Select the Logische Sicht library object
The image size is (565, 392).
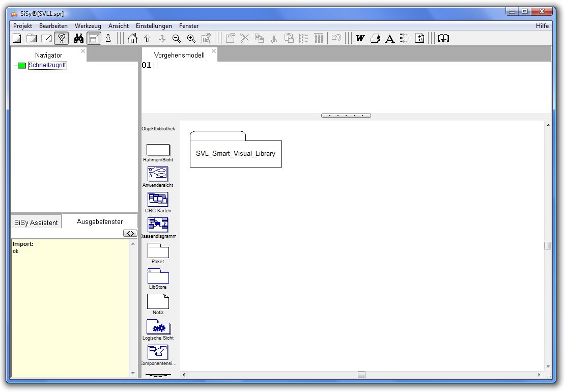point(158,327)
